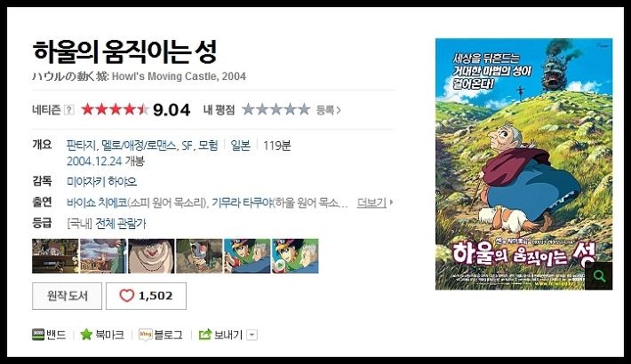Click the Band share icon

pos(38,335)
